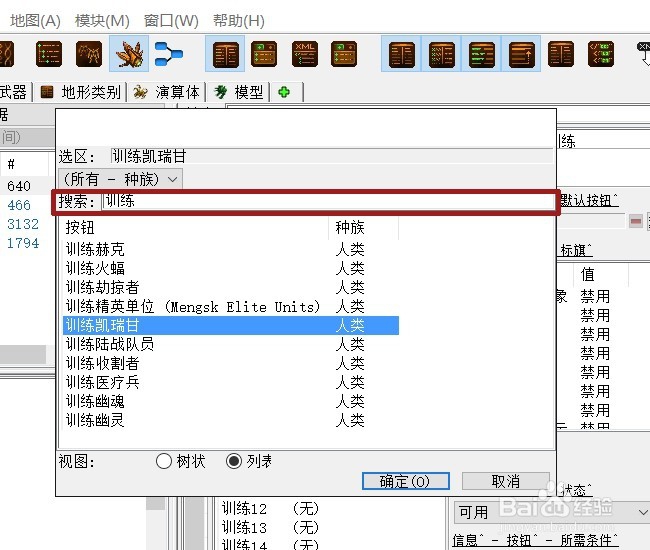Click the 搜索 search input field
Image resolution: width=650 pixels, height=550 pixels.
327,201
